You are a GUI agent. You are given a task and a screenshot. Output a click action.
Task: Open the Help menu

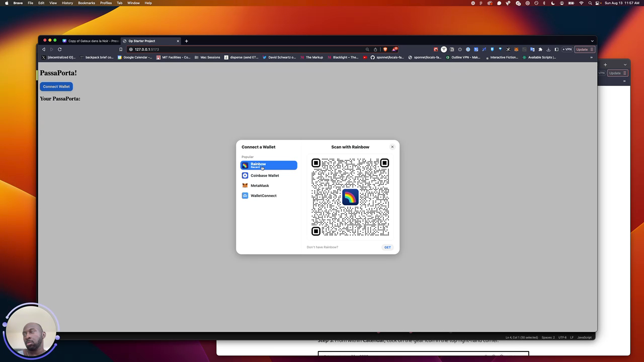coord(148,3)
